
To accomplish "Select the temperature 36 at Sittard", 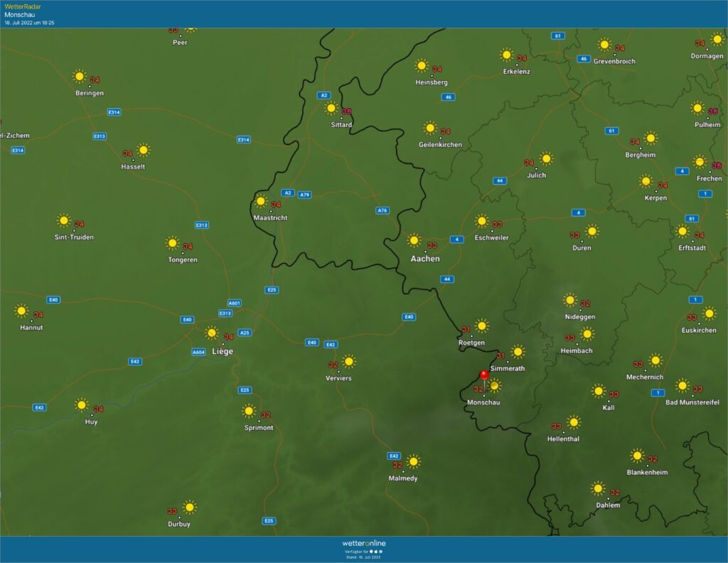I will click(x=346, y=112).
